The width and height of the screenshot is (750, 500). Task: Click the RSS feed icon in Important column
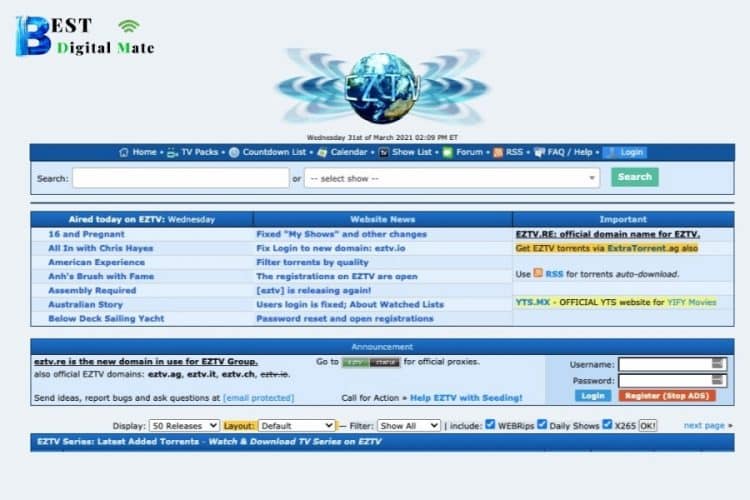pyautogui.click(x=538, y=273)
